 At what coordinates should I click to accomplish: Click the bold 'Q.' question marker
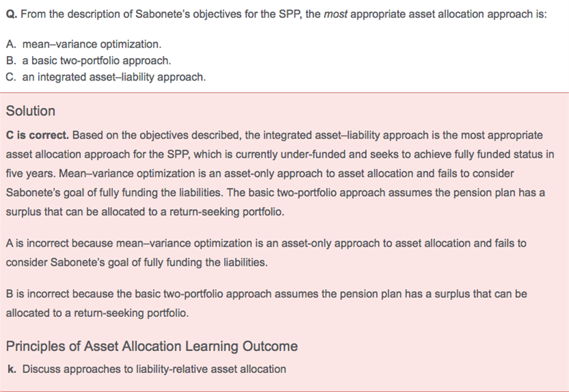tap(11, 14)
